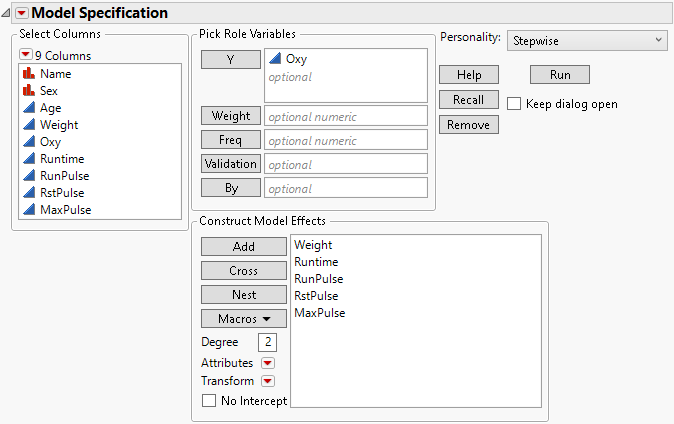Check the No Intercept option
Image resolution: width=674 pixels, height=424 pixels.
click(x=209, y=401)
